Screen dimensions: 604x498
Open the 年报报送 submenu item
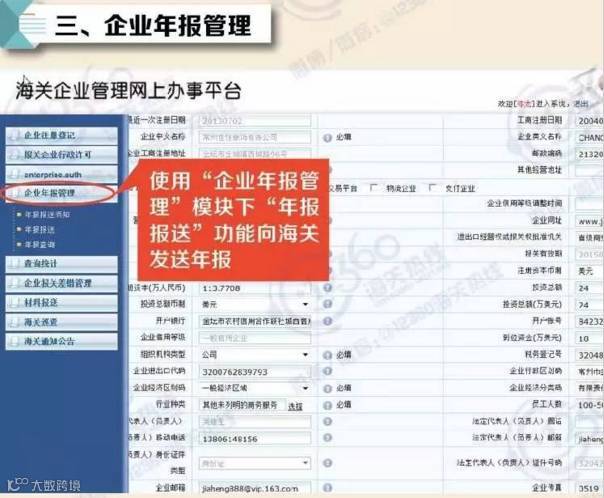tap(40, 230)
